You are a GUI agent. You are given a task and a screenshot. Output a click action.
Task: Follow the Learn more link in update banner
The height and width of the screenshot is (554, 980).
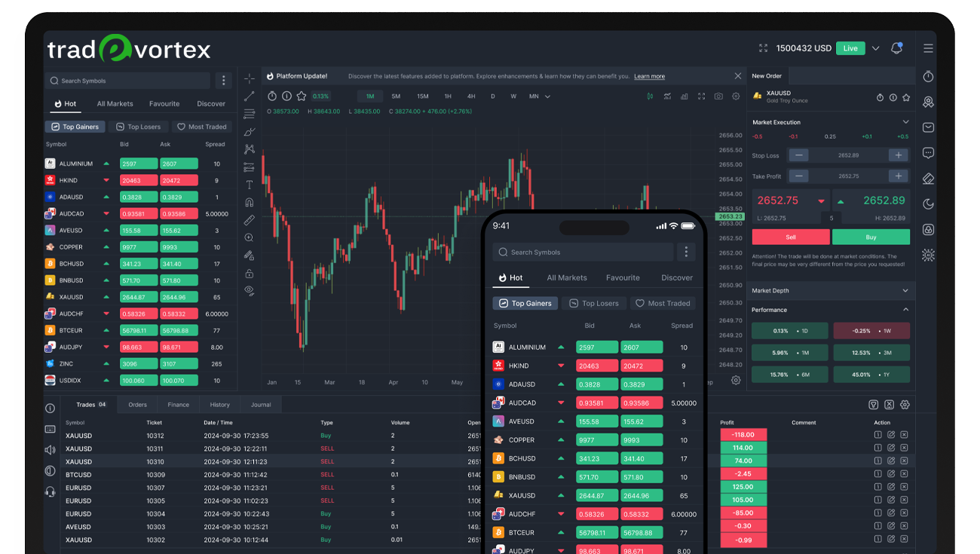point(649,76)
